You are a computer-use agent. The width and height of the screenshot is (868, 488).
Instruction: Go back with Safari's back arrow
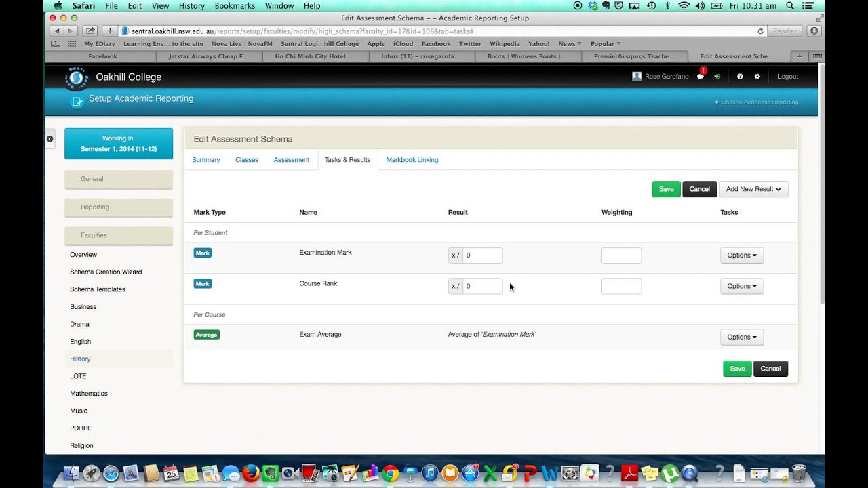click(x=56, y=31)
